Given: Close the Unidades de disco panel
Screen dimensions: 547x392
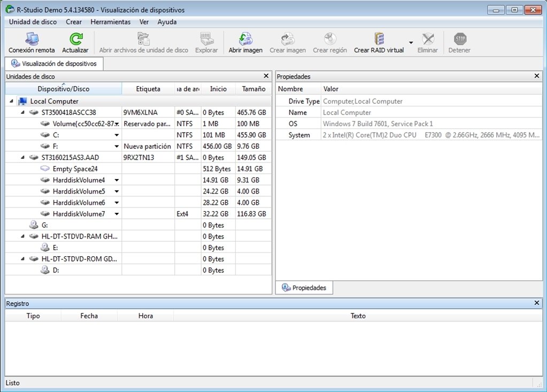Looking at the screenshot, I should coord(266,76).
